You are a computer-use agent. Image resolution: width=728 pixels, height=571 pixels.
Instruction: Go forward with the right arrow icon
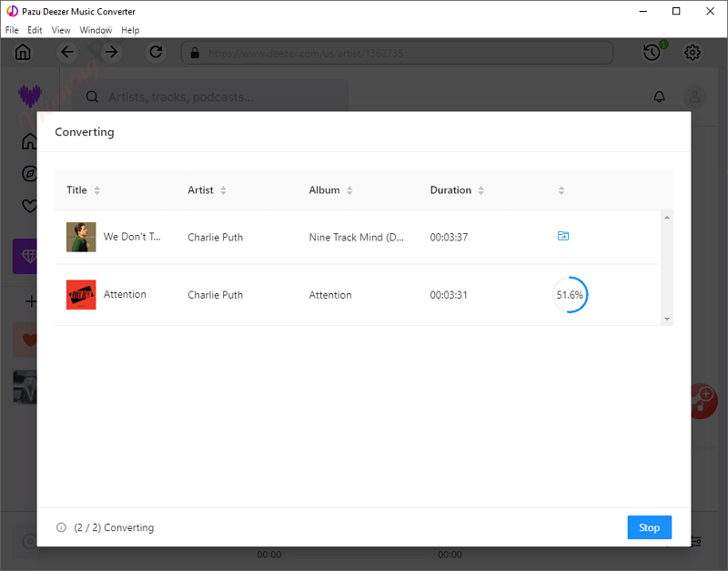point(111,52)
